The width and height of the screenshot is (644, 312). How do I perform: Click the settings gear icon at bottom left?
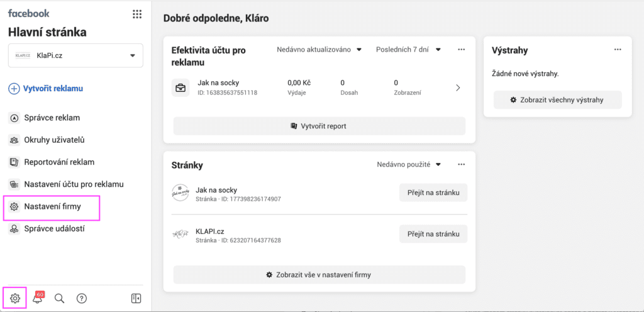[15, 298]
